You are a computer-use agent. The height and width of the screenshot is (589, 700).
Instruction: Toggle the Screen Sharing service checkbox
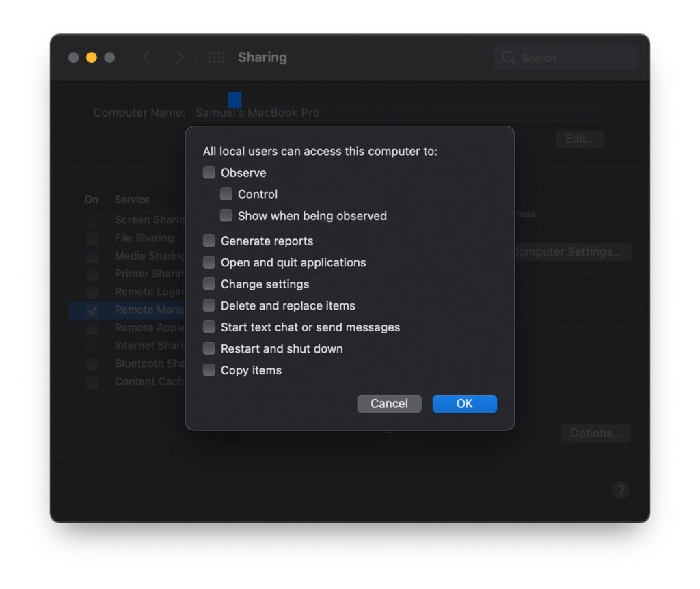pos(92,220)
